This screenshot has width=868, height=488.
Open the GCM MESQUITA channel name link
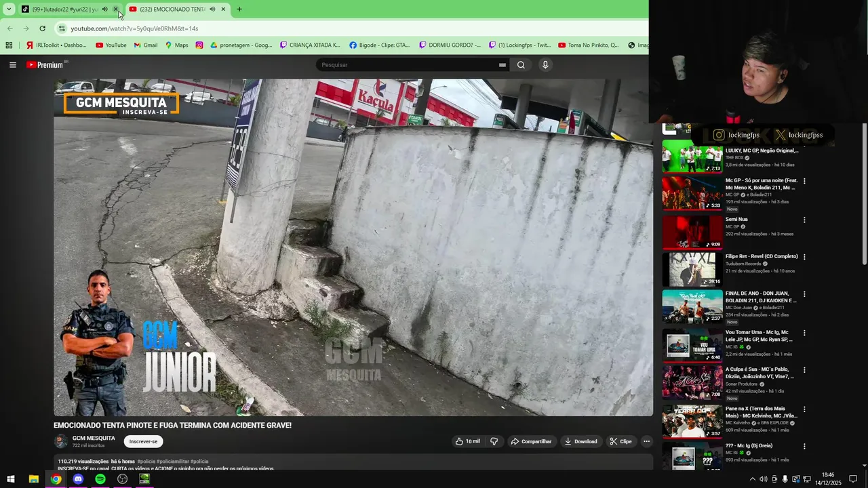click(x=94, y=438)
